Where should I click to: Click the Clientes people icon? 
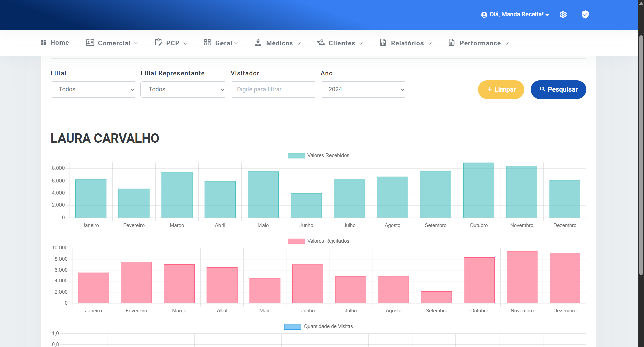[321, 42]
